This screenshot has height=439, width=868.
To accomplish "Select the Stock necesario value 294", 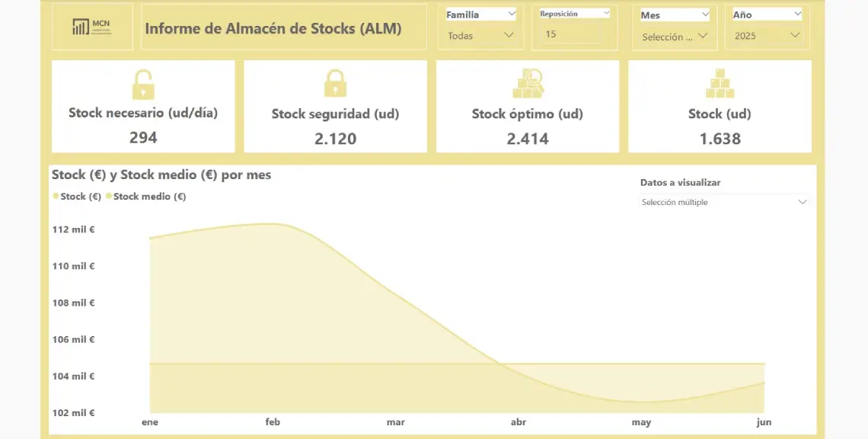I will (x=143, y=137).
